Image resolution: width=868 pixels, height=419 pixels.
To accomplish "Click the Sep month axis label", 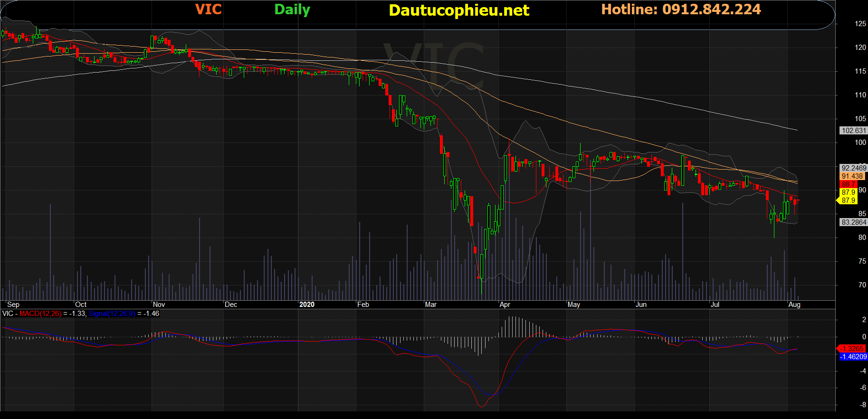I will click(x=13, y=305).
